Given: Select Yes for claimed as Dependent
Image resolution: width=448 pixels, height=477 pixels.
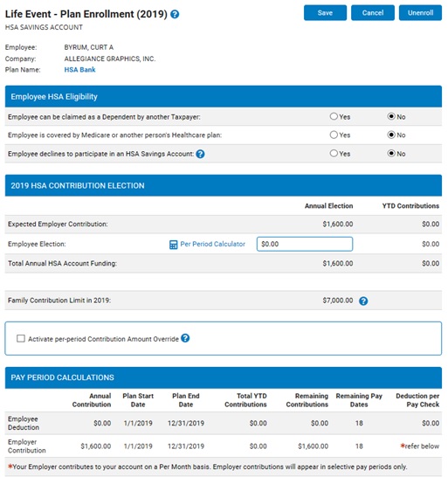Looking at the screenshot, I should click(x=334, y=116).
